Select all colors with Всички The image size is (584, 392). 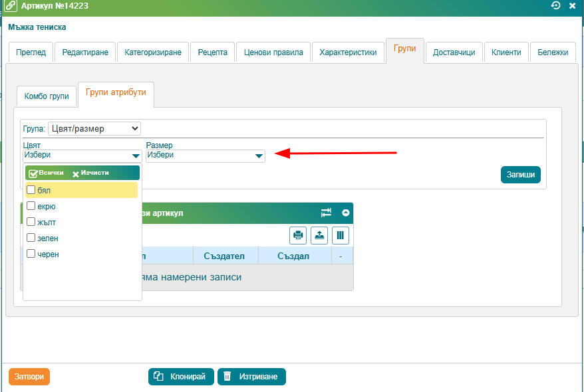[46, 173]
